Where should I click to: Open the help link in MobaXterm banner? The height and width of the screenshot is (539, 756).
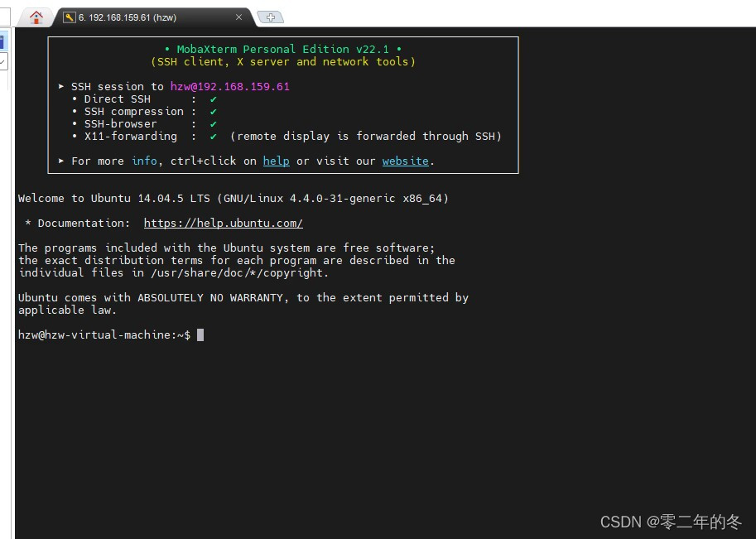277,161
